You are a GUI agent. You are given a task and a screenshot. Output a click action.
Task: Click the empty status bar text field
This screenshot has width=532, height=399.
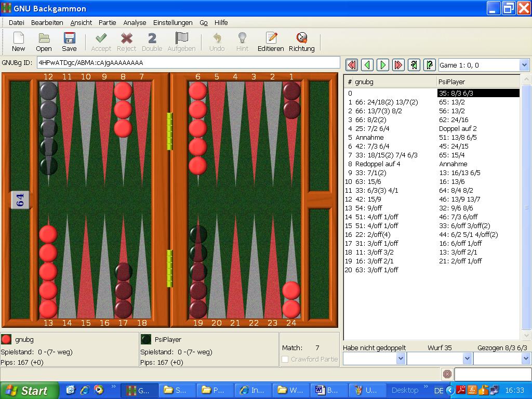[493, 374]
